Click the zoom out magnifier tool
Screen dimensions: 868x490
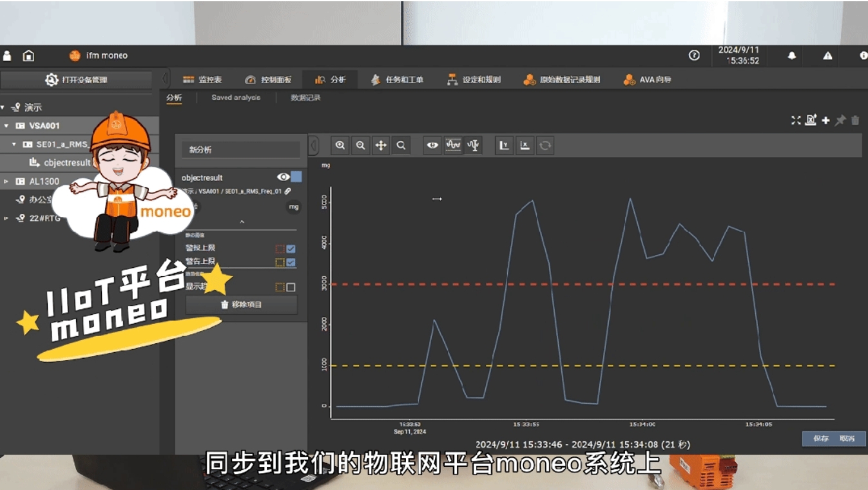tap(360, 146)
